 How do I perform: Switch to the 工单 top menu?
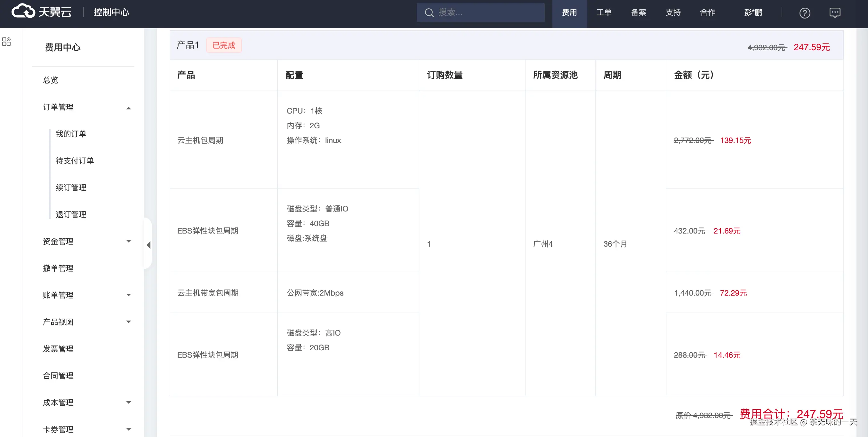click(x=604, y=13)
